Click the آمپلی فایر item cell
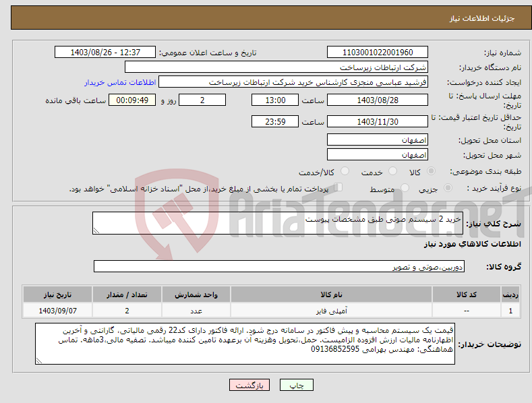The image size is (532, 403). (x=331, y=311)
